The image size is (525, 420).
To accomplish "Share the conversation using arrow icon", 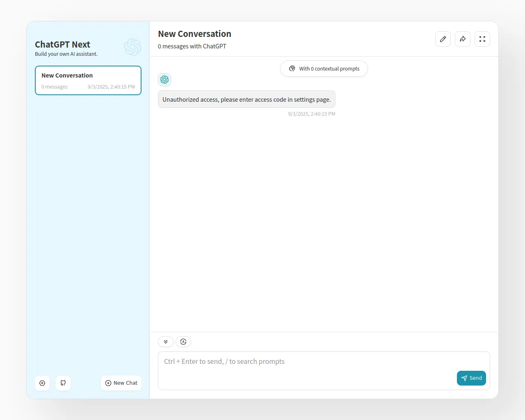I will (x=463, y=39).
